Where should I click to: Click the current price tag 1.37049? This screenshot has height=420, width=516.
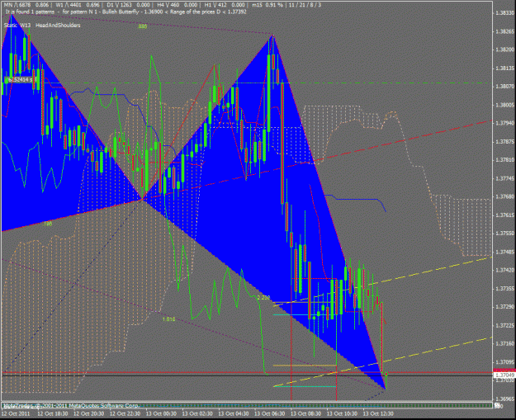click(x=504, y=375)
